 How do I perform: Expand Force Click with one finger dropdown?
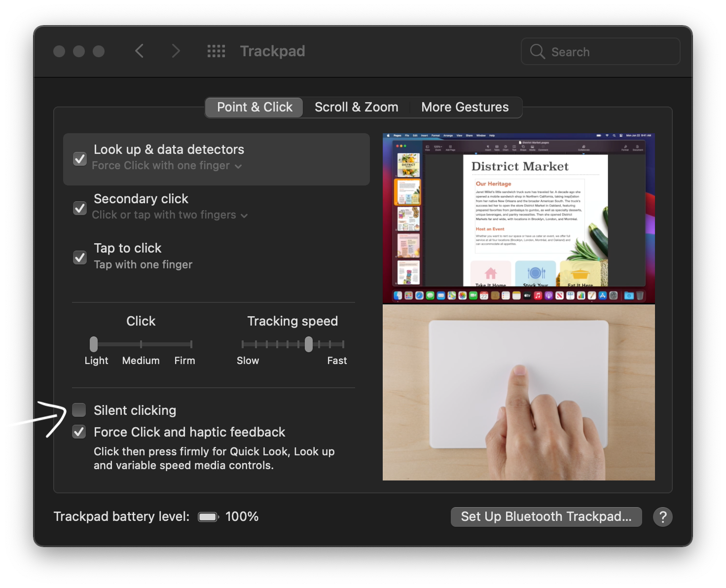pyautogui.click(x=167, y=166)
